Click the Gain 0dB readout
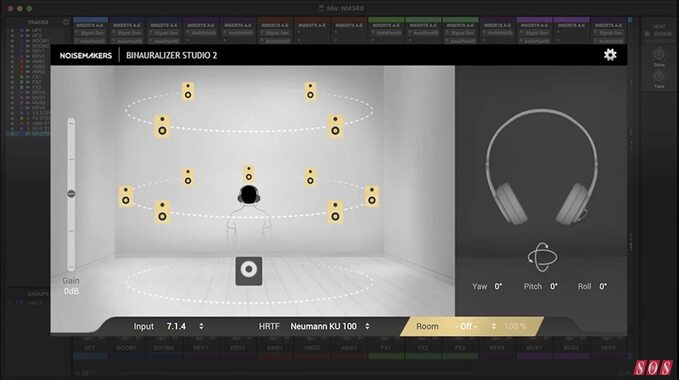679x380 pixels. pyautogui.click(x=71, y=291)
